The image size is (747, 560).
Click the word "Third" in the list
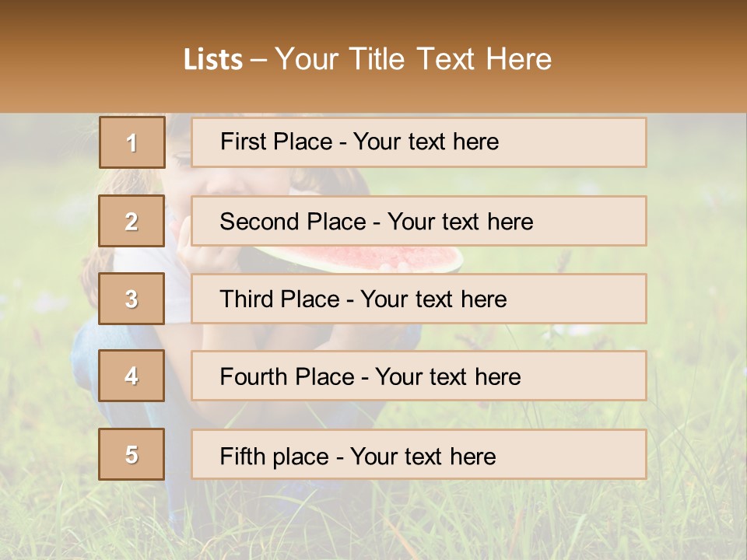[247, 299]
